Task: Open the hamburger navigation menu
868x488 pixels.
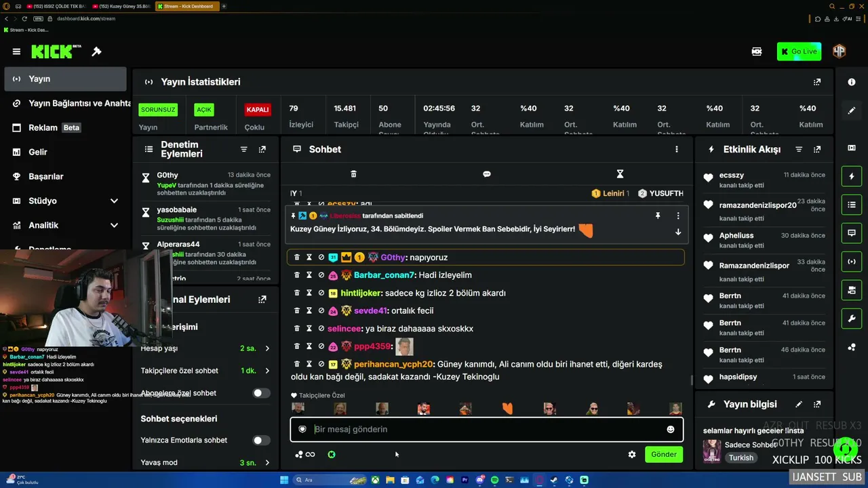Action: [16, 52]
